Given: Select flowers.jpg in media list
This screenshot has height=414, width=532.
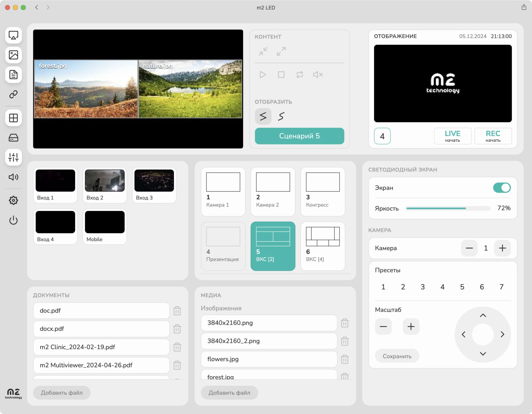Looking at the screenshot, I should tap(269, 359).
